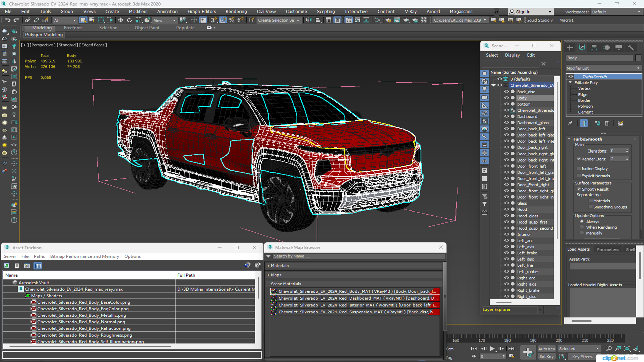Enable Isoline Display checkbox
The height and width of the screenshot is (362, 644).
[x=579, y=169]
